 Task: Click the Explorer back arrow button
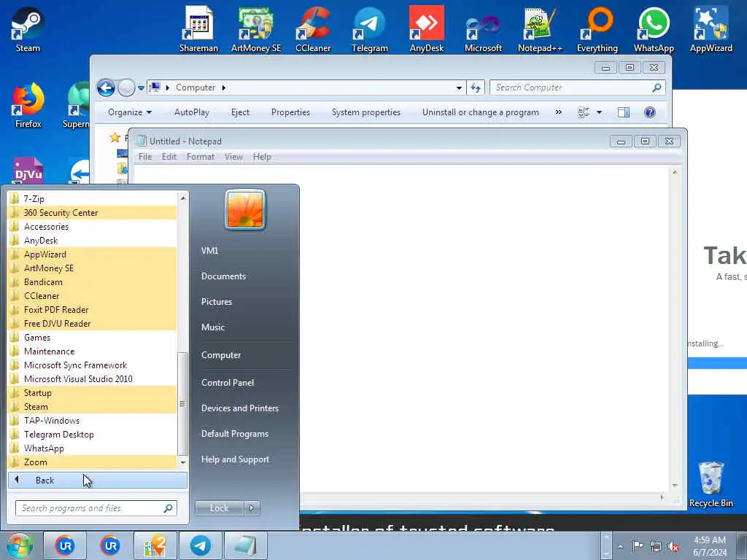point(106,87)
